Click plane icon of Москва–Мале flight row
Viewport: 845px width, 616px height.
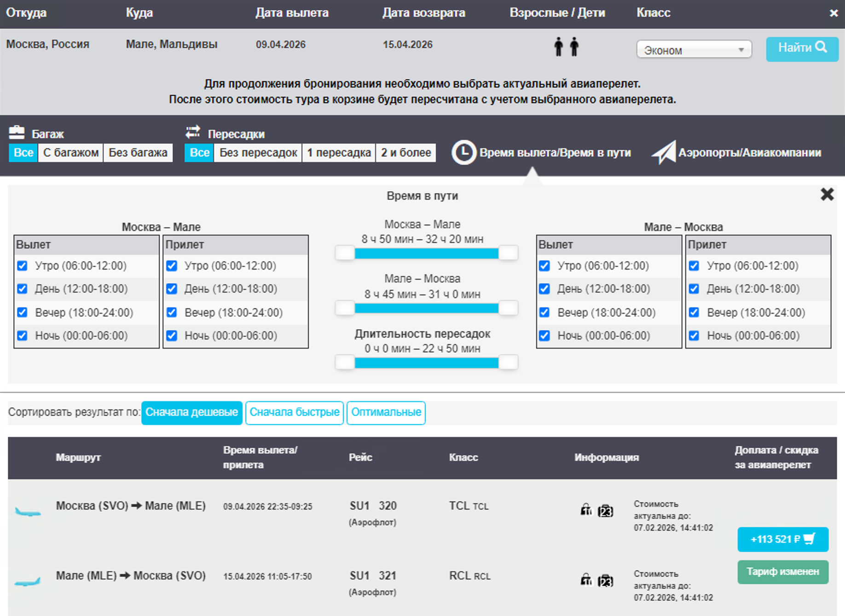pos(28,512)
